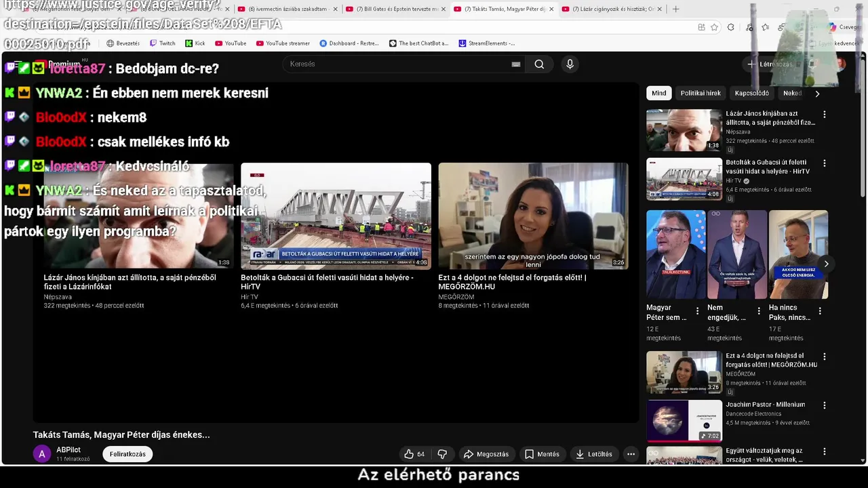Open the ABPilot channel name link
The image size is (868, 488).
click(x=68, y=450)
